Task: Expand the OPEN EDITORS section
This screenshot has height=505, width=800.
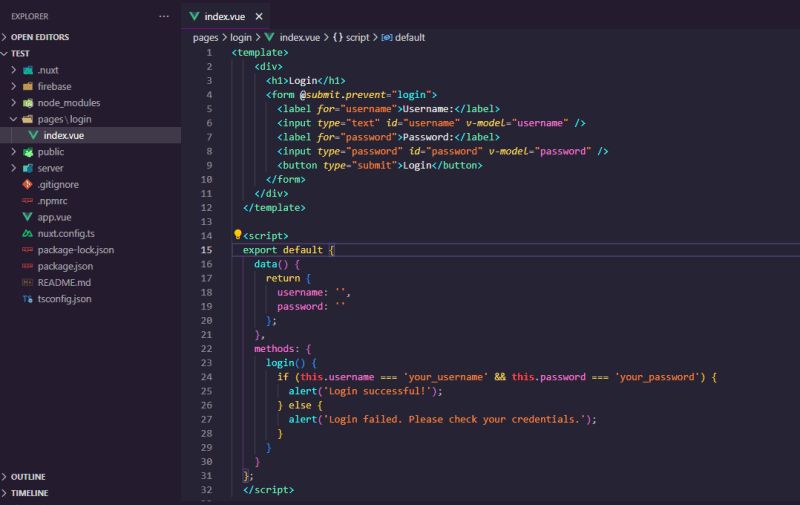Action: [4, 37]
